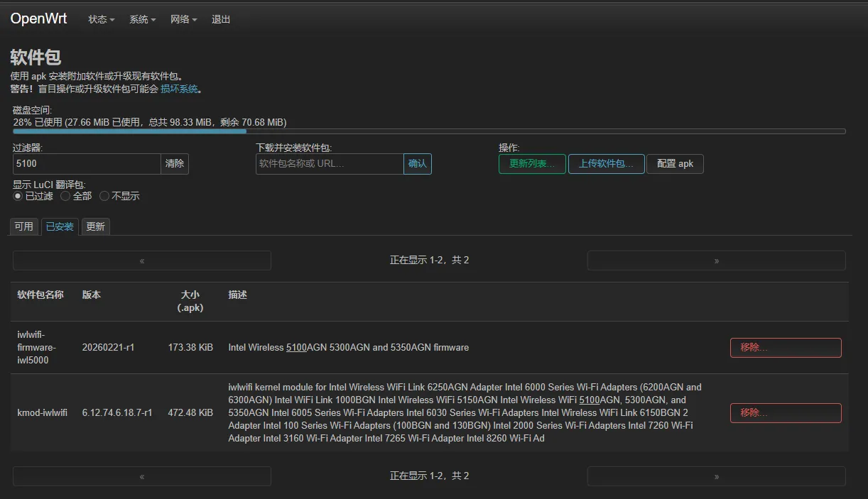Click 确认 to install package
Image resolution: width=868 pixels, height=499 pixels.
click(x=418, y=164)
